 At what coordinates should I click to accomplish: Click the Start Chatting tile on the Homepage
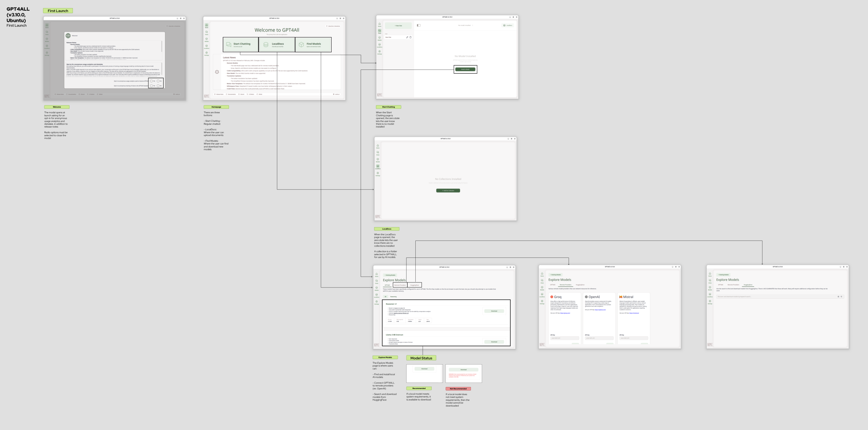[241, 44]
